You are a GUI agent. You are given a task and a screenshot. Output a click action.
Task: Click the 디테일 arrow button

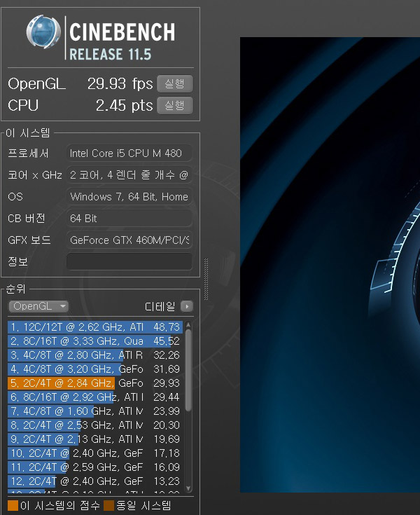pos(187,306)
